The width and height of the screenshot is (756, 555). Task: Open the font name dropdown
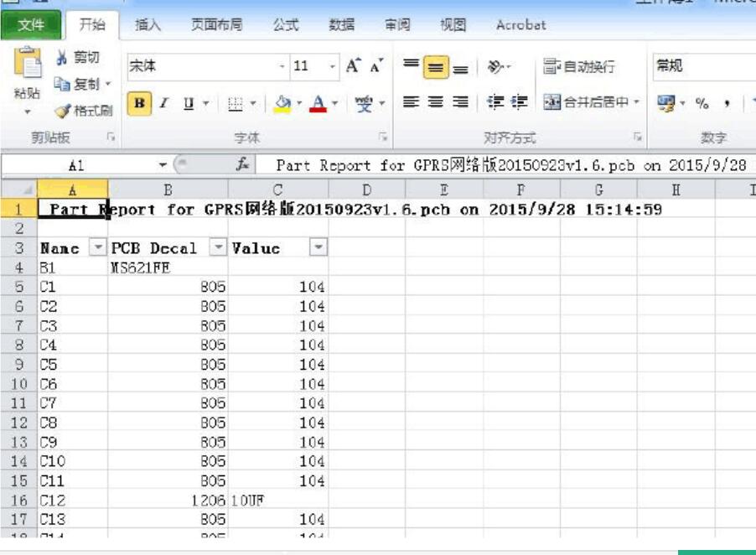[x=282, y=66]
